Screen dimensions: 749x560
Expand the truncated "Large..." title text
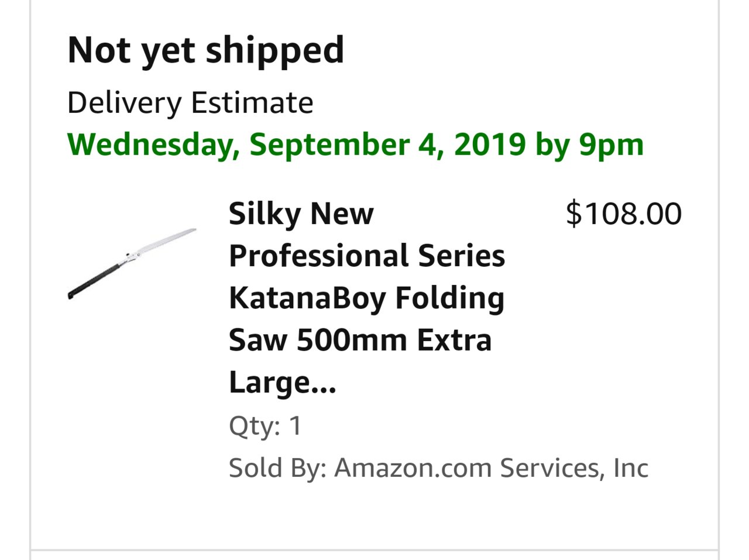click(283, 383)
